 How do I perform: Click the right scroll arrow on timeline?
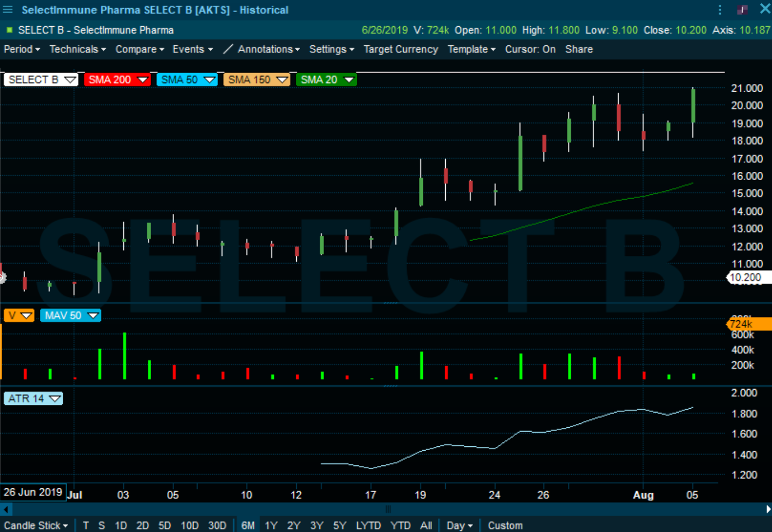coord(768,510)
